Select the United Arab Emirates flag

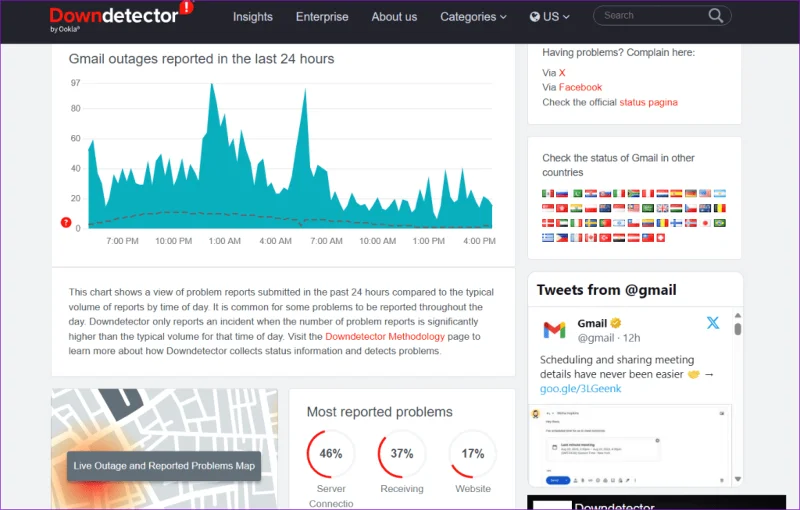click(x=562, y=223)
